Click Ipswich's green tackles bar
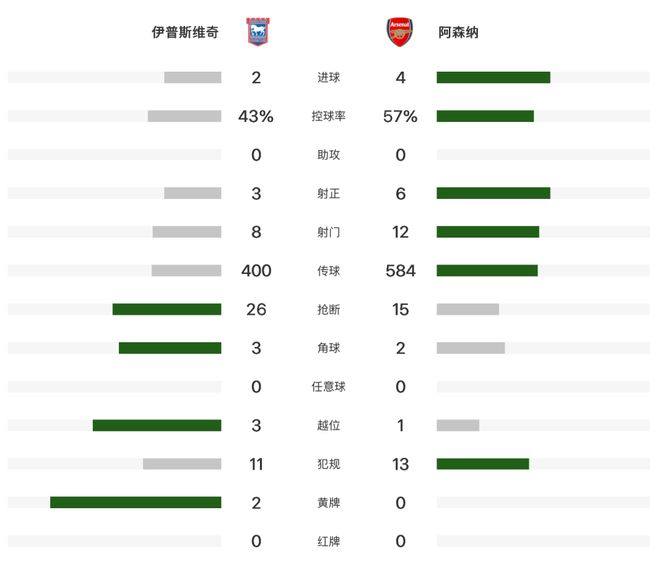The height and width of the screenshot is (575, 660). (167, 309)
